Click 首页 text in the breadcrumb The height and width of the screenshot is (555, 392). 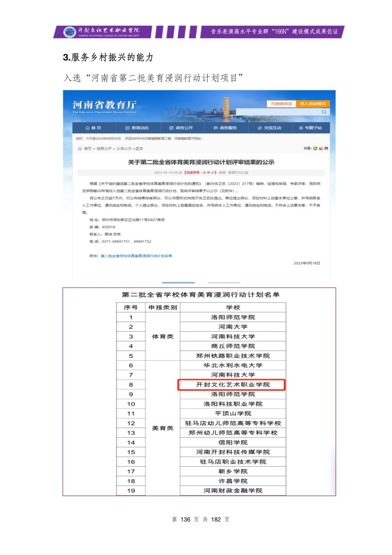point(88,148)
